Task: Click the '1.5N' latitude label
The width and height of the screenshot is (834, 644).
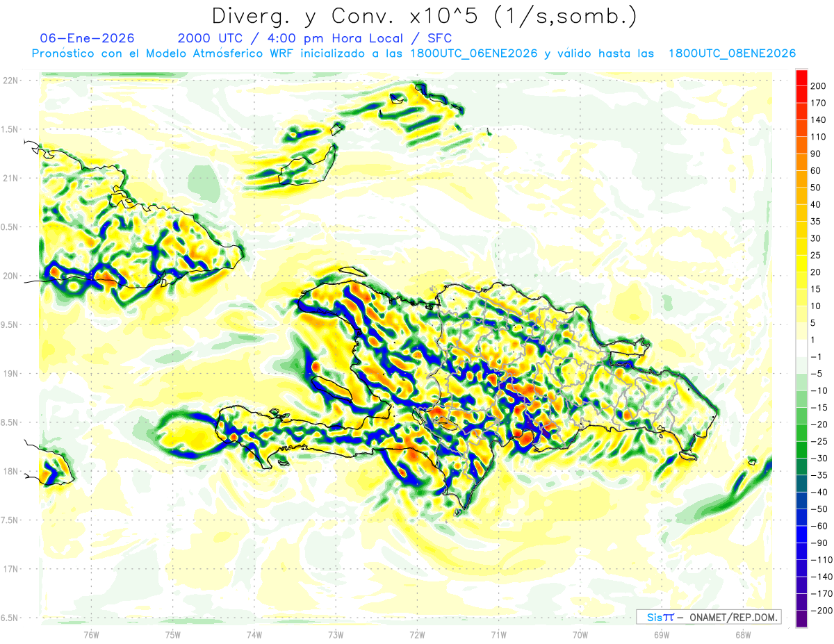Action: (x=11, y=129)
